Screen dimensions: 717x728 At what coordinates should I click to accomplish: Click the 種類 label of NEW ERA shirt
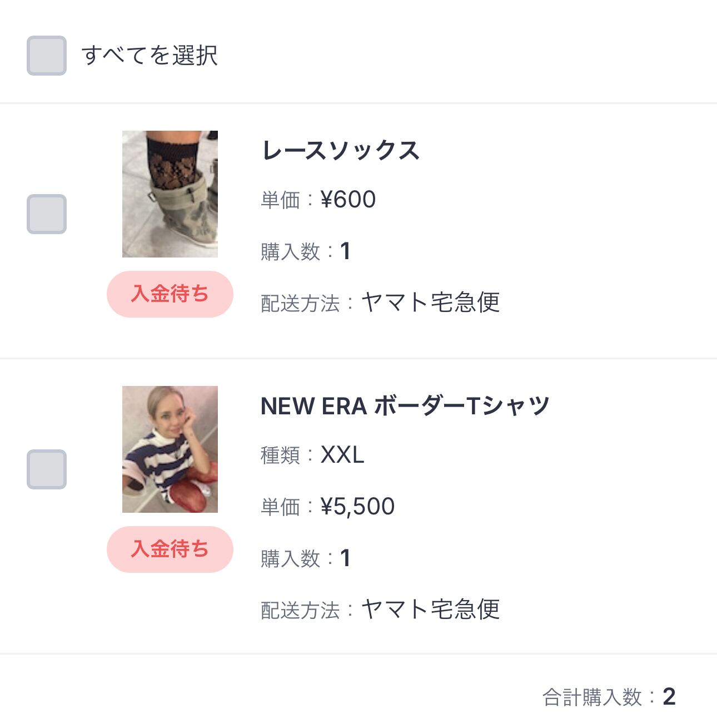tap(281, 455)
